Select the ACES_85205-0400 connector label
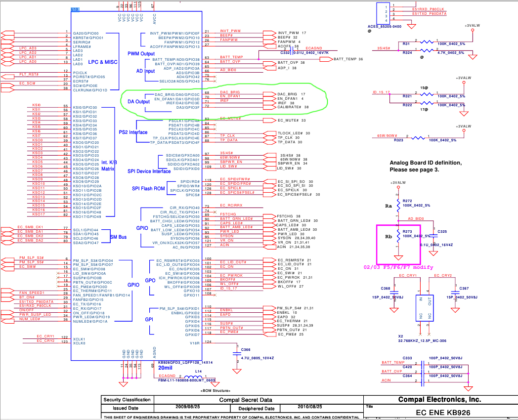The height and width of the screenshot is (420, 518). tap(385, 26)
